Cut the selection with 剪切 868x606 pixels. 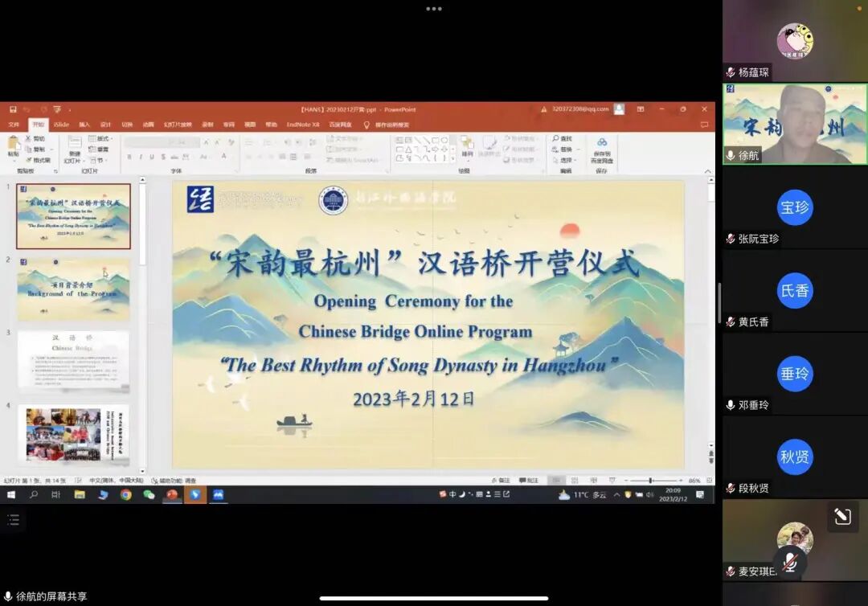pos(35,138)
